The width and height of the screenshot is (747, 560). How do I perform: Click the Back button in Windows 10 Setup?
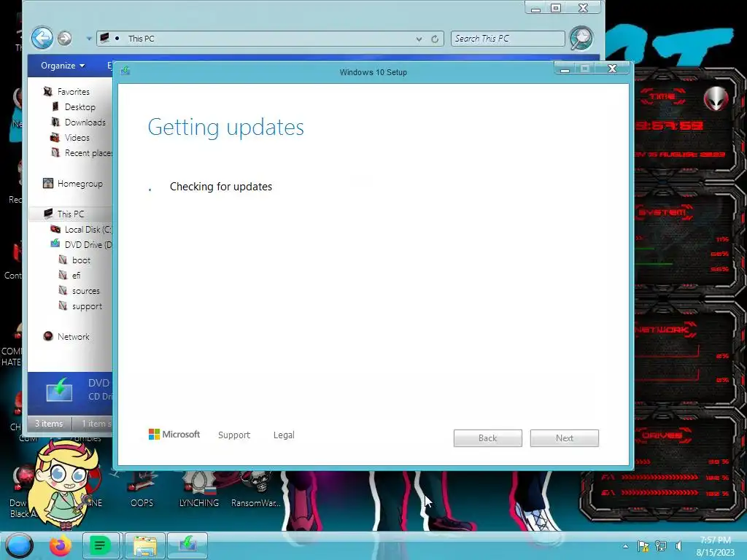(x=487, y=438)
